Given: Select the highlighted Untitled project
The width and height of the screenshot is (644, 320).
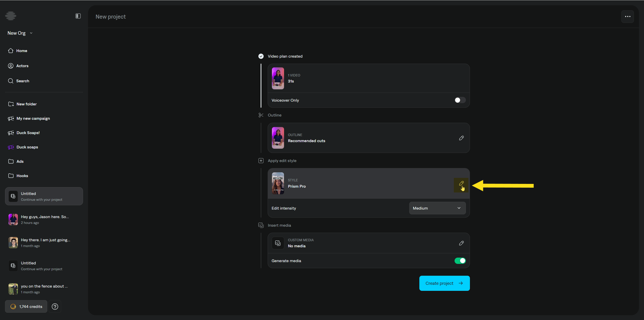Looking at the screenshot, I should pyautogui.click(x=44, y=196).
